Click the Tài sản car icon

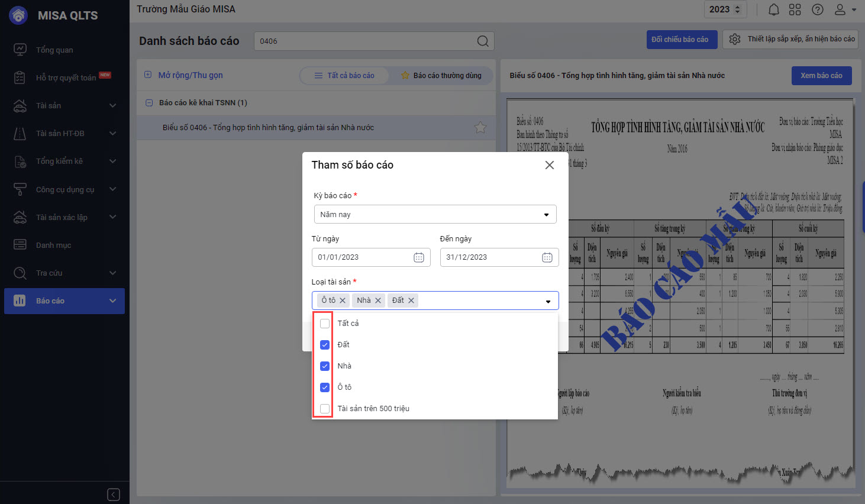20,105
